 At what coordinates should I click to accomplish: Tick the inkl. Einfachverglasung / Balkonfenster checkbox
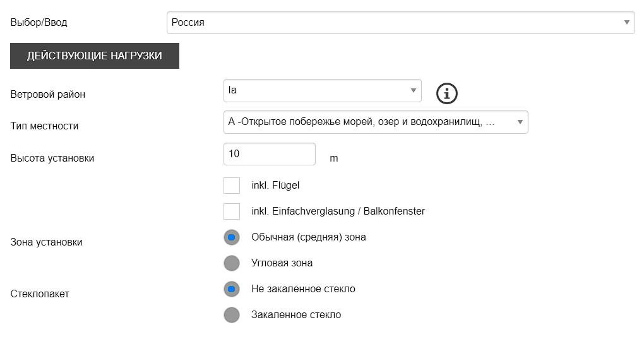pos(232,211)
